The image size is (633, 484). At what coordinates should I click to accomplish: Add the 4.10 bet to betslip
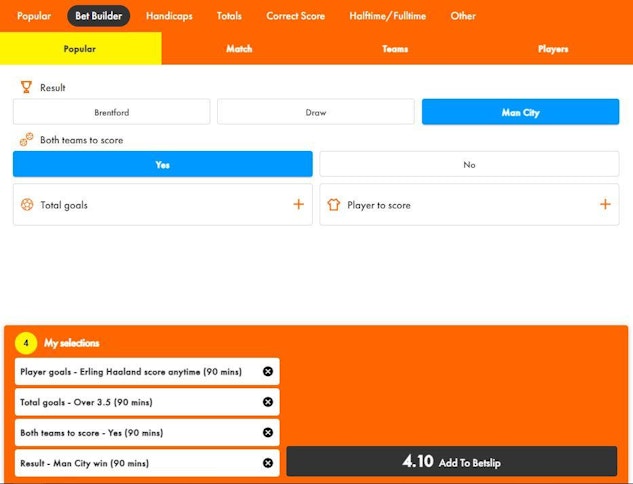(x=452, y=461)
